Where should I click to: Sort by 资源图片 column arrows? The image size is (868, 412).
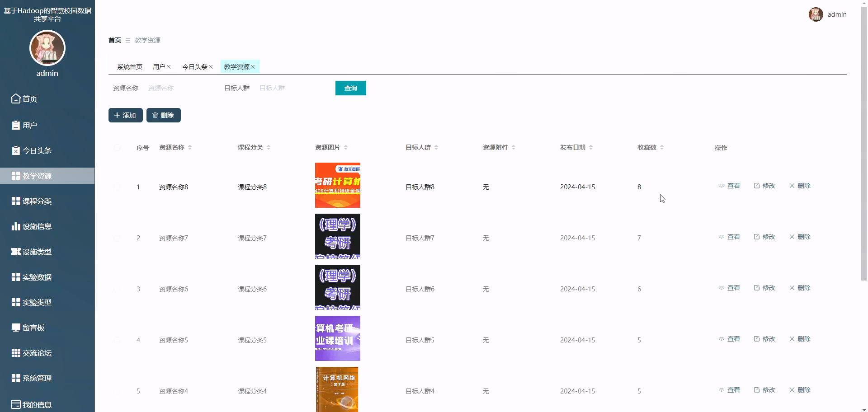click(x=346, y=148)
